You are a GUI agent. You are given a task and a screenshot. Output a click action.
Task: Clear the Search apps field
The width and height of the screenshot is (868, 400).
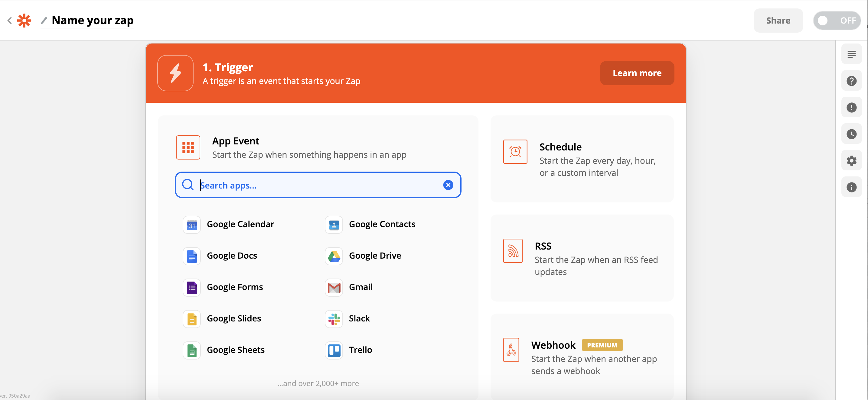click(x=448, y=185)
